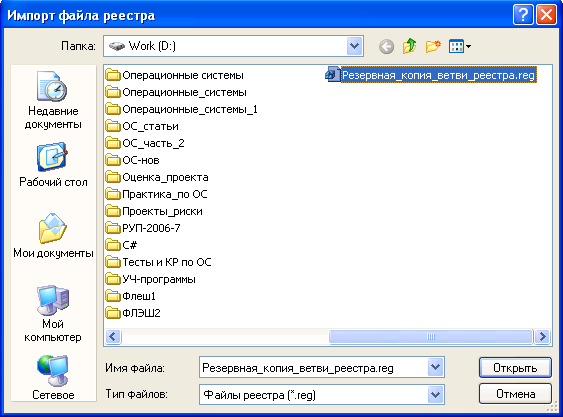Open Недавние документы in places bar

[53, 100]
